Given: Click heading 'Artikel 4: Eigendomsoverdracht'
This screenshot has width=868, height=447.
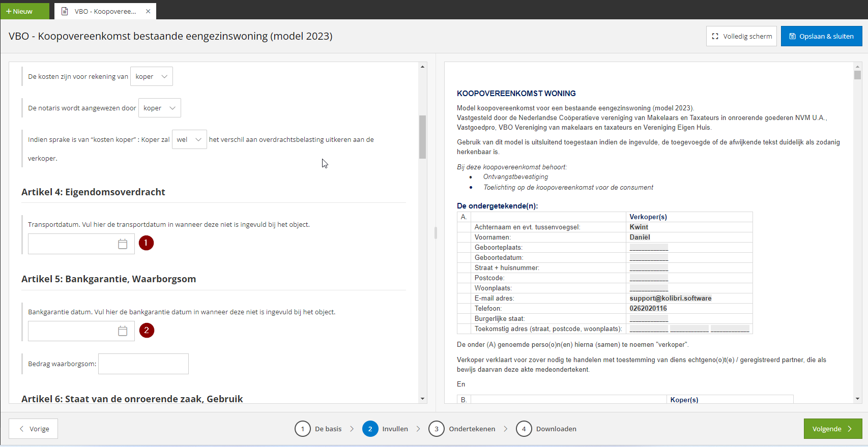Looking at the screenshot, I should pyautogui.click(x=93, y=192).
